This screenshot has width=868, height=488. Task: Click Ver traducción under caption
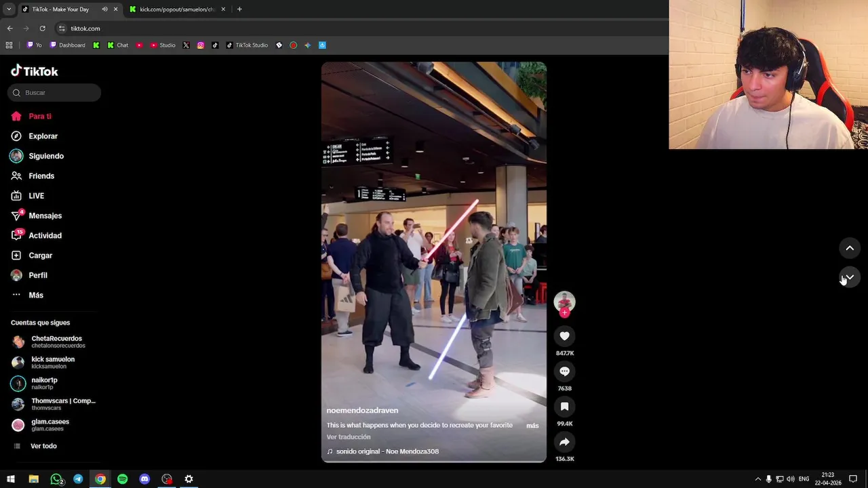tap(349, 437)
